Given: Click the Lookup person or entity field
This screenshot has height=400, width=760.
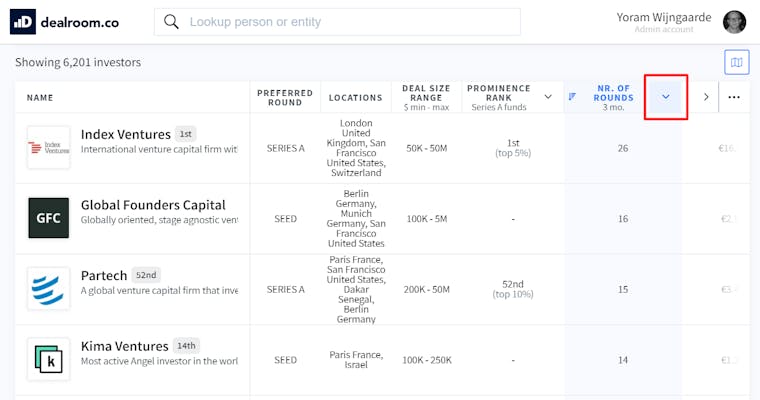Looking at the screenshot, I should [337, 22].
